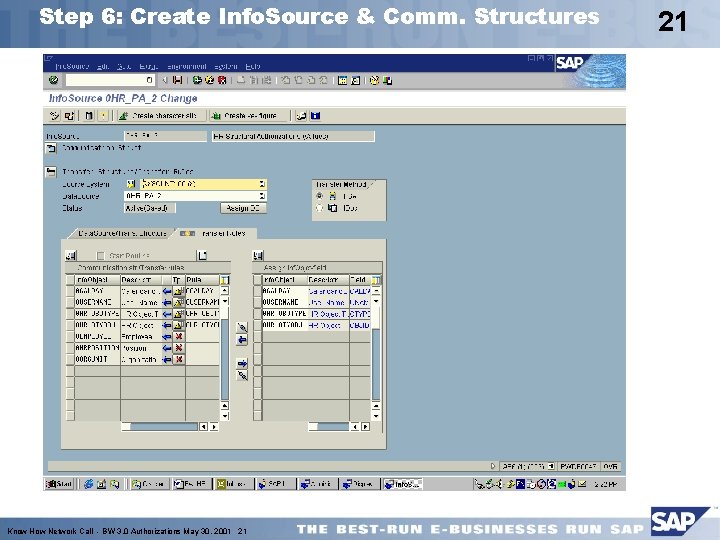This screenshot has height=540, width=720.
Task: Open the DataSource dropdown
Action: point(262,196)
